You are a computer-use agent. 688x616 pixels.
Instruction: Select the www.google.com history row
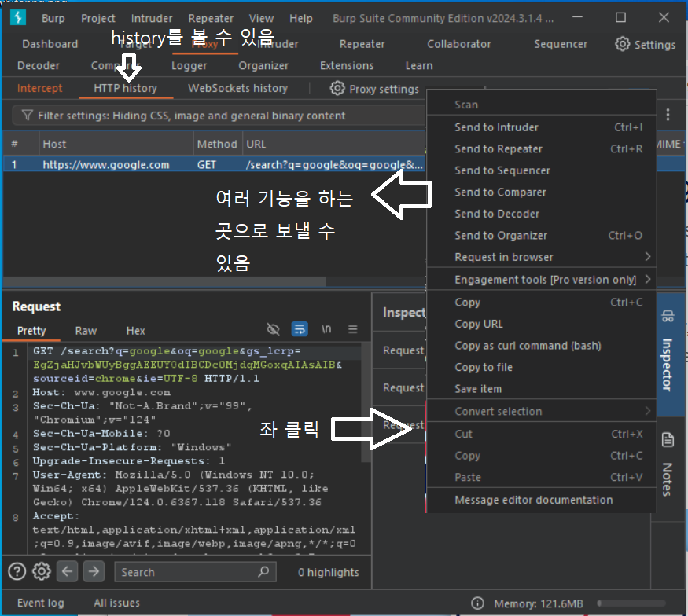pos(214,164)
